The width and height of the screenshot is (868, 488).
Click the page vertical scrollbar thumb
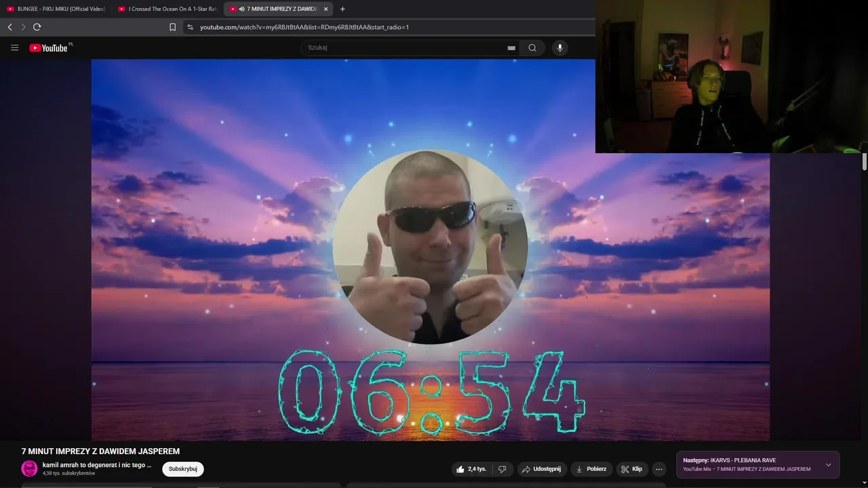tap(865, 162)
